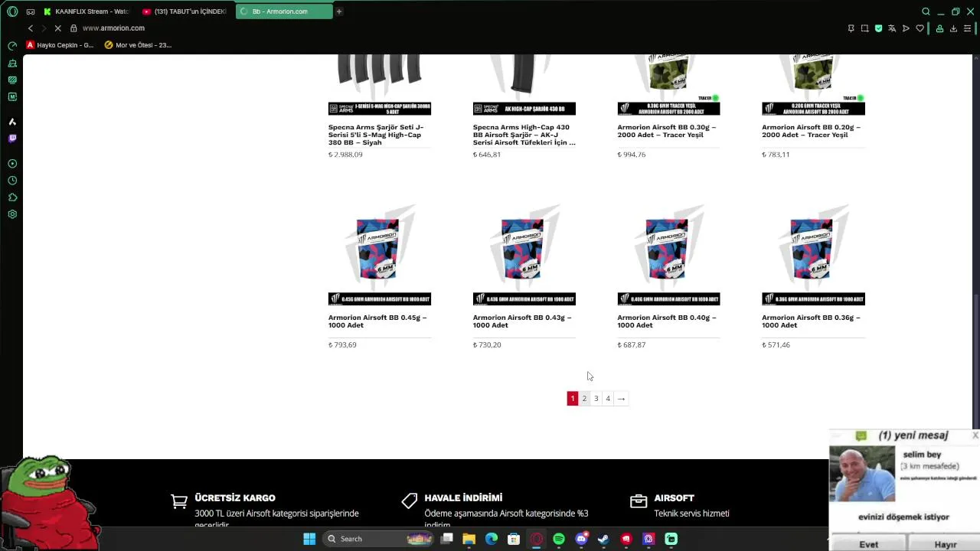The image size is (980, 551).
Task: Click the 0.43g BB product image
Action: [x=524, y=254]
